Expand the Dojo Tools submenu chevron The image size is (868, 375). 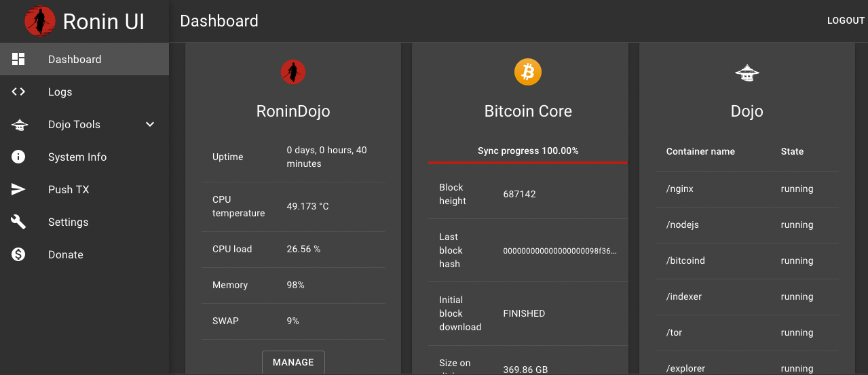pos(151,124)
